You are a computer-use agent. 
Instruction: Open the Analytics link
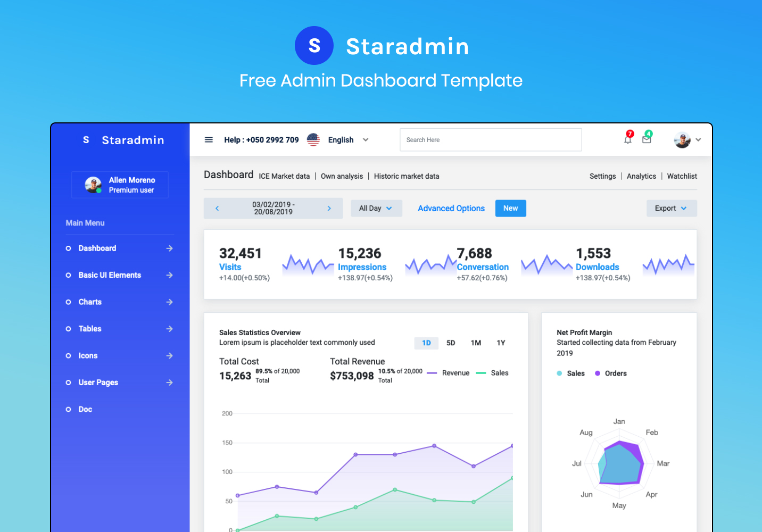641,176
